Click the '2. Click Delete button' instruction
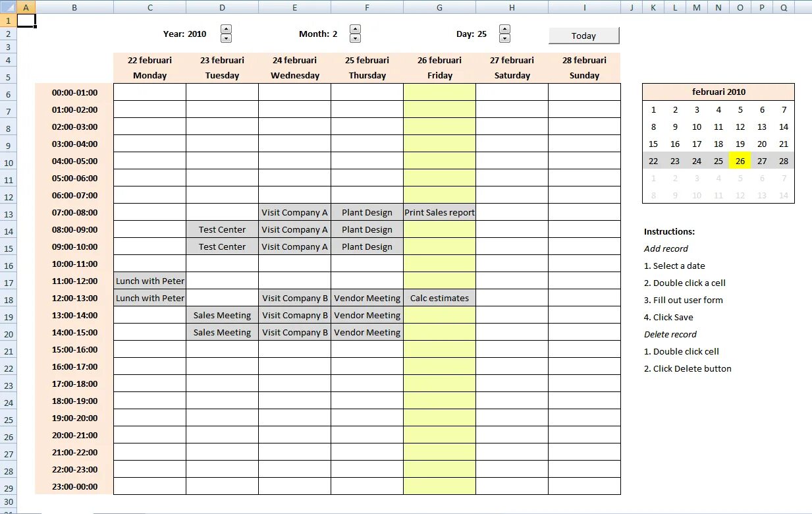Viewport: 812px width, 514px height. (x=688, y=368)
